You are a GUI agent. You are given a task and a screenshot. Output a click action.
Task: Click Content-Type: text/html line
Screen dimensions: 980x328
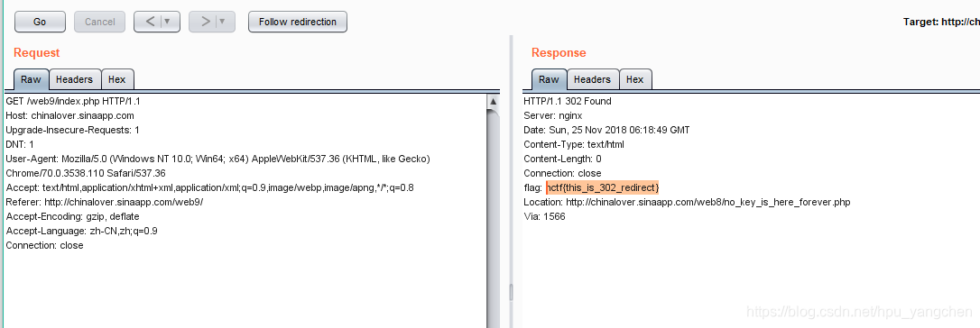(x=574, y=144)
